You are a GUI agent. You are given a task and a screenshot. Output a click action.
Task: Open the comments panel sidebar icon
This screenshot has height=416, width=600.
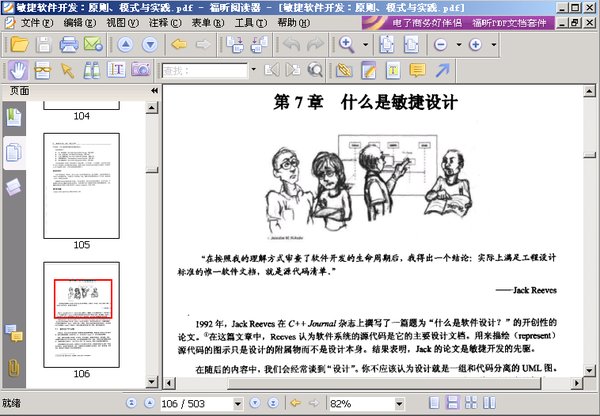coord(14,333)
